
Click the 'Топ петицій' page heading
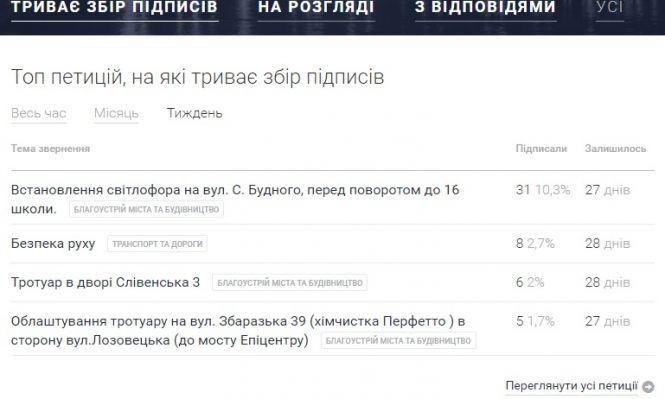tap(198, 77)
